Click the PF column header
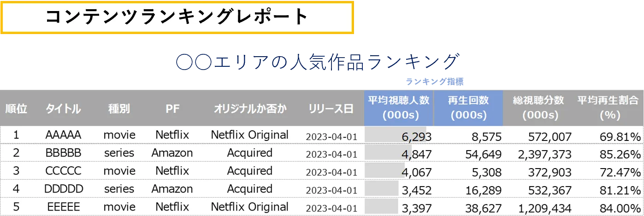Image resolution: width=644 pixels, height=216 pixels. [172, 109]
